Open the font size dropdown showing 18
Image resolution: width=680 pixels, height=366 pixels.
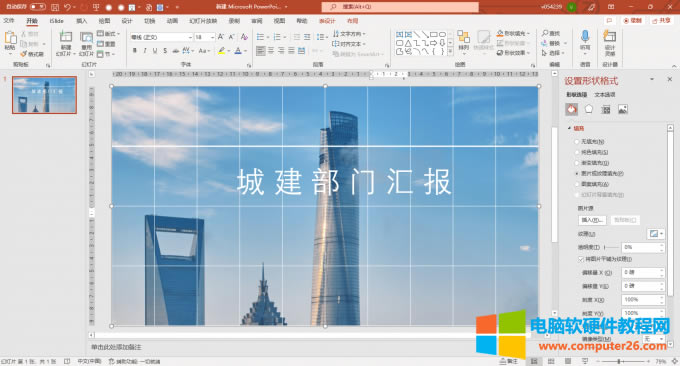204,37
